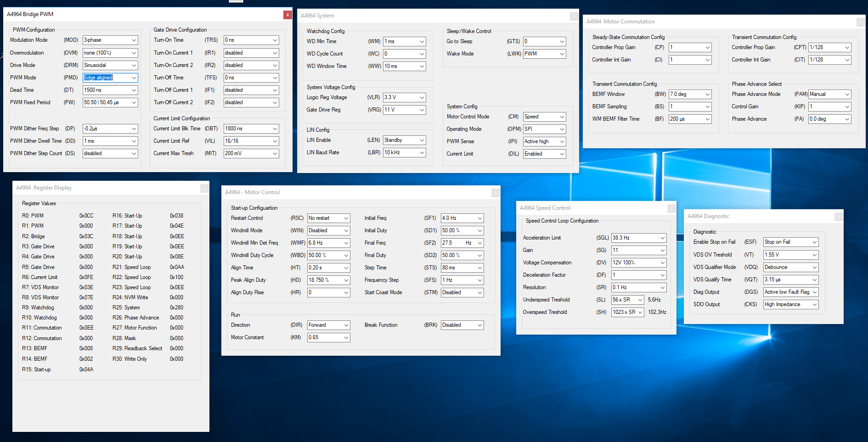Open the Turn-Off Time (TFS) dropdown
The height and width of the screenshot is (442, 868).
251,78
